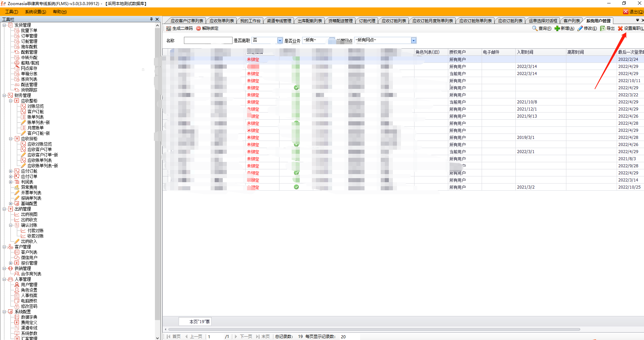Click the green plus 新增 icon
Screen dimensions: 644x340
tap(557, 28)
